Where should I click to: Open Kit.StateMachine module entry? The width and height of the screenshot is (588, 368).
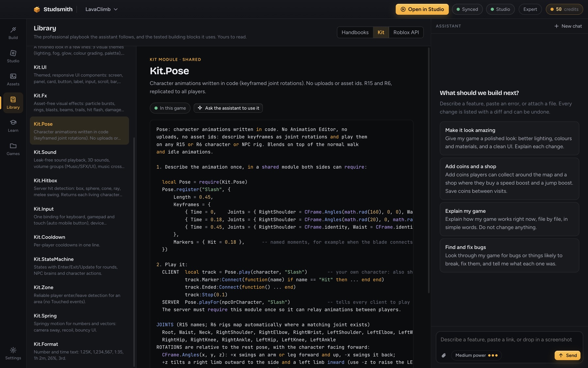(79, 266)
